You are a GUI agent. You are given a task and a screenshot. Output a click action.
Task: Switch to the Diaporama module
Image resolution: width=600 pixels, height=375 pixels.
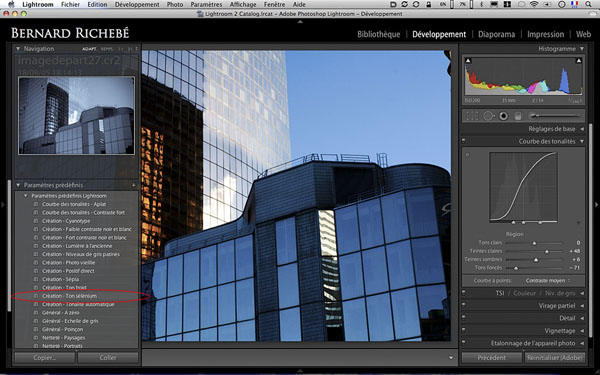(x=496, y=34)
